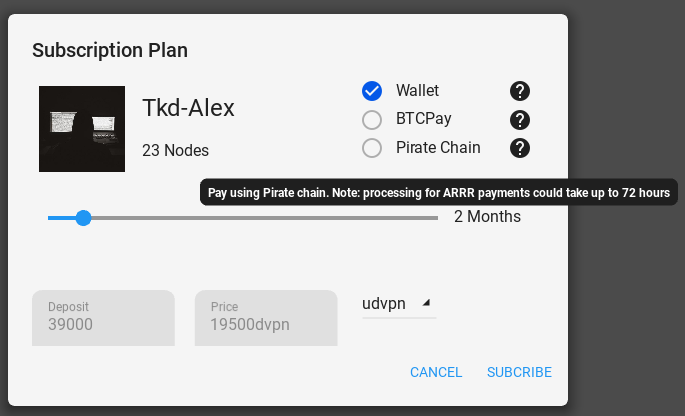Open the help icon next to Wallet
Image resolution: width=685 pixels, height=416 pixels.
point(519,91)
